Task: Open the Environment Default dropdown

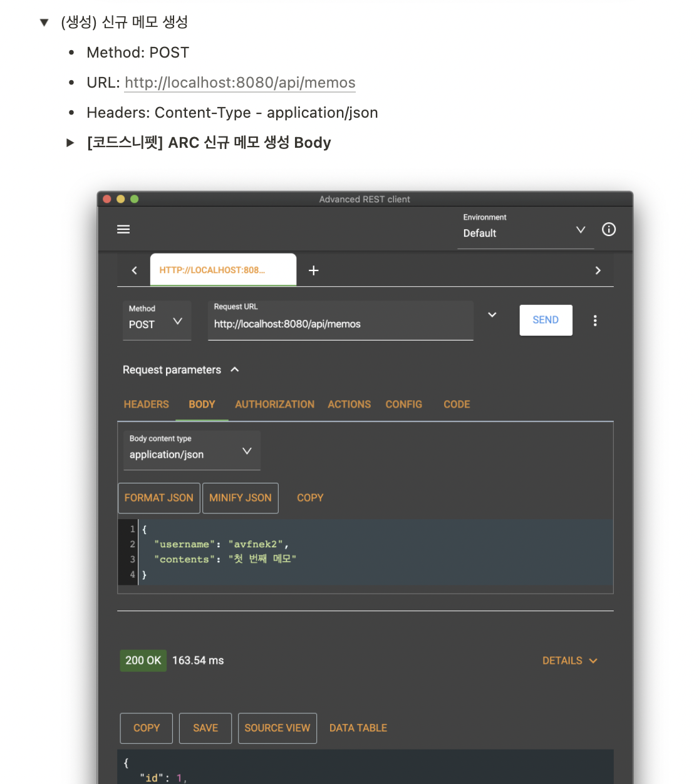Action: (x=526, y=230)
